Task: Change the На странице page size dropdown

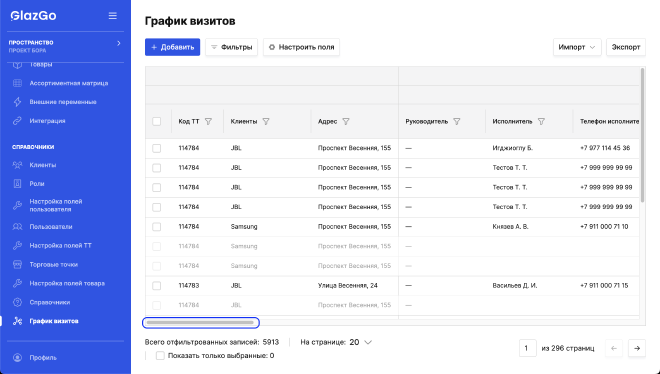Action: (361, 342)
